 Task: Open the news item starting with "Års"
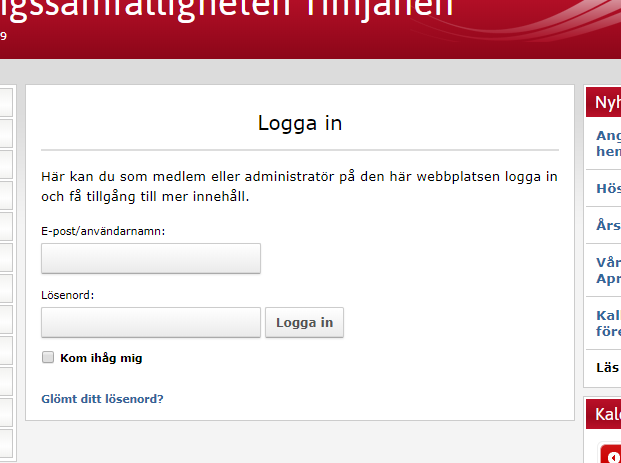pyautogui.click(x=608, y=225)
